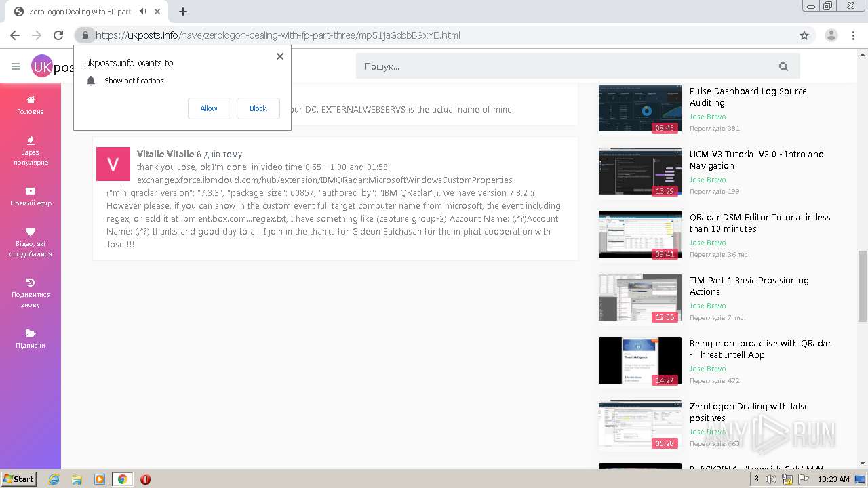
Task: Block notifications from ukposts.info
Action: pyautogui.click(x=258, y=108)
